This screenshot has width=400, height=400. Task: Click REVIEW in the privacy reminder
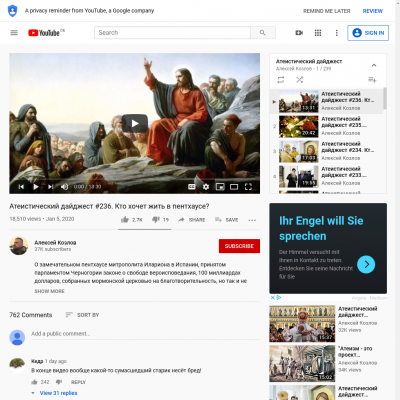[373, 11]
